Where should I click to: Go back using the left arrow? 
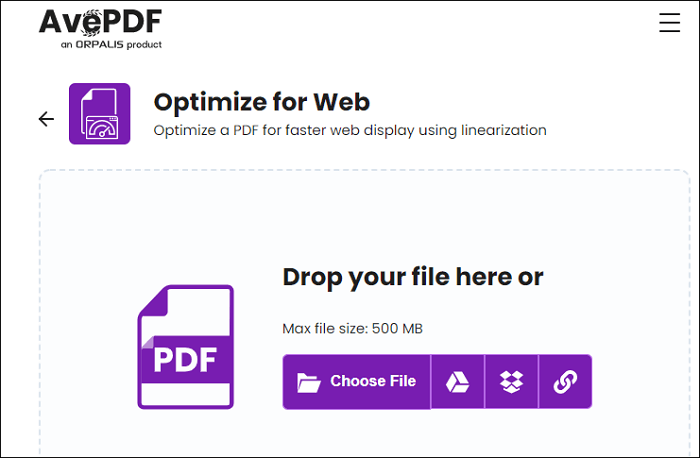pos(46,119)
